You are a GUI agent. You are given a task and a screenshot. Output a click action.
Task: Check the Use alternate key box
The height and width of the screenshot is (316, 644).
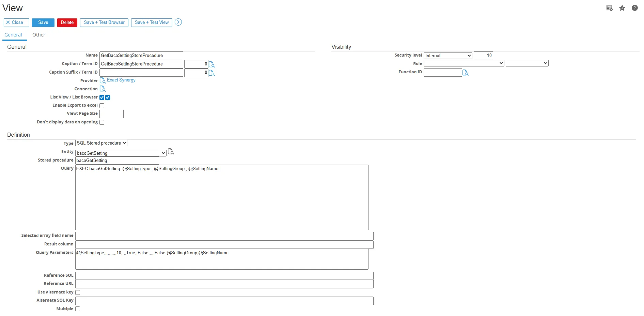[78, 292]
